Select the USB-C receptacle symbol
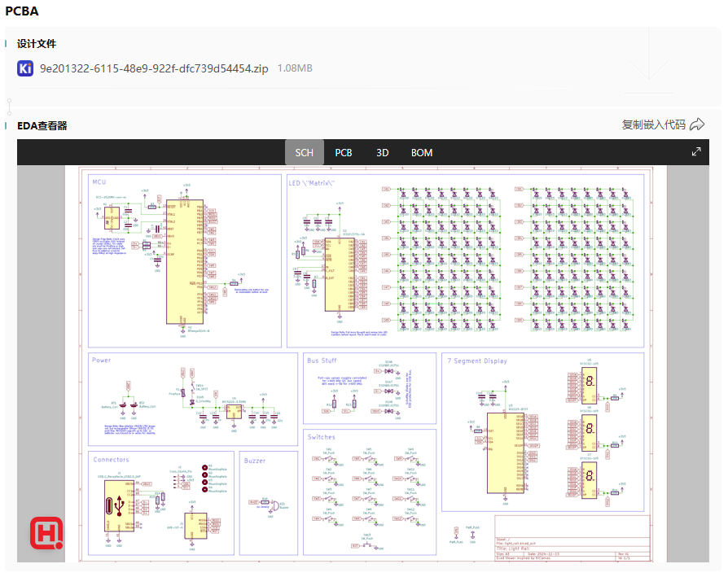This screenshot has width=728, height=577. pos(120,505)
